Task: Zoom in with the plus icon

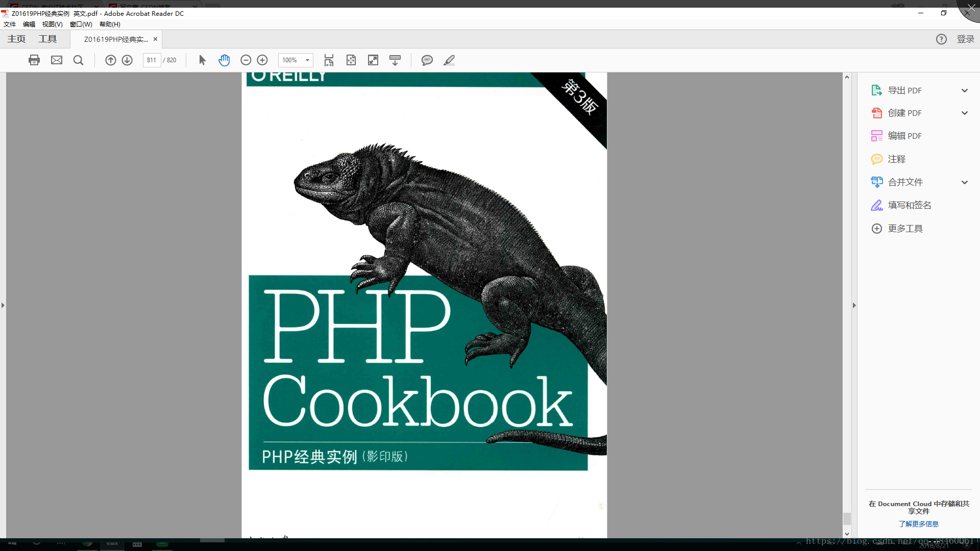Action: 262,60
